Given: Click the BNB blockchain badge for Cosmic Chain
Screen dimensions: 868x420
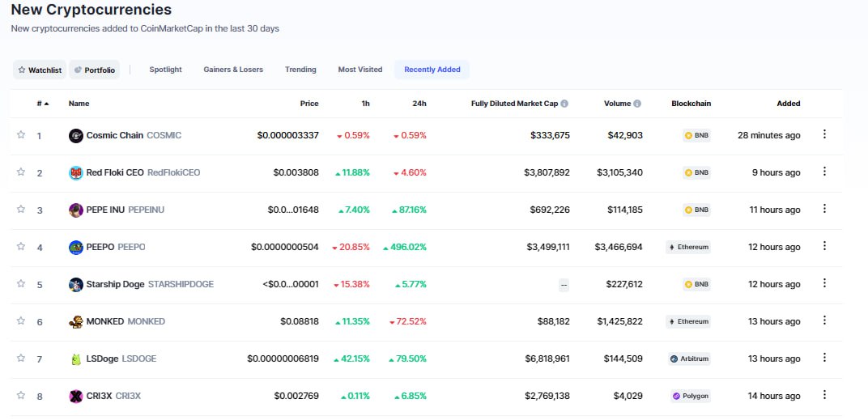Looking at the screenshot, I should click(696, 135).
